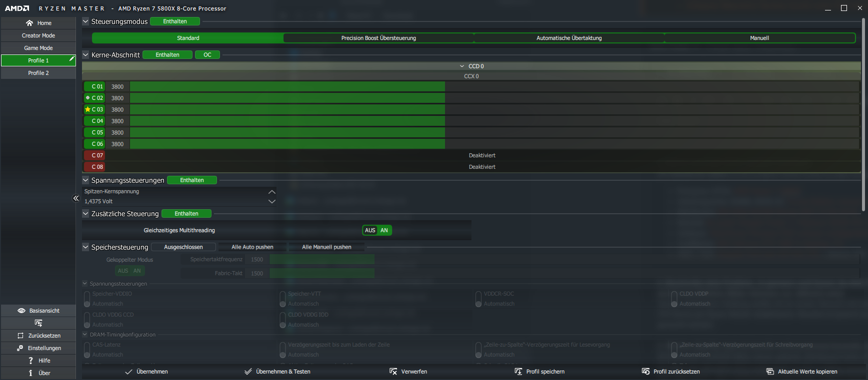Click the detach window icon below Basisansicht
The width and height of the screenshot is (868, 380).
tap(38, 323)
